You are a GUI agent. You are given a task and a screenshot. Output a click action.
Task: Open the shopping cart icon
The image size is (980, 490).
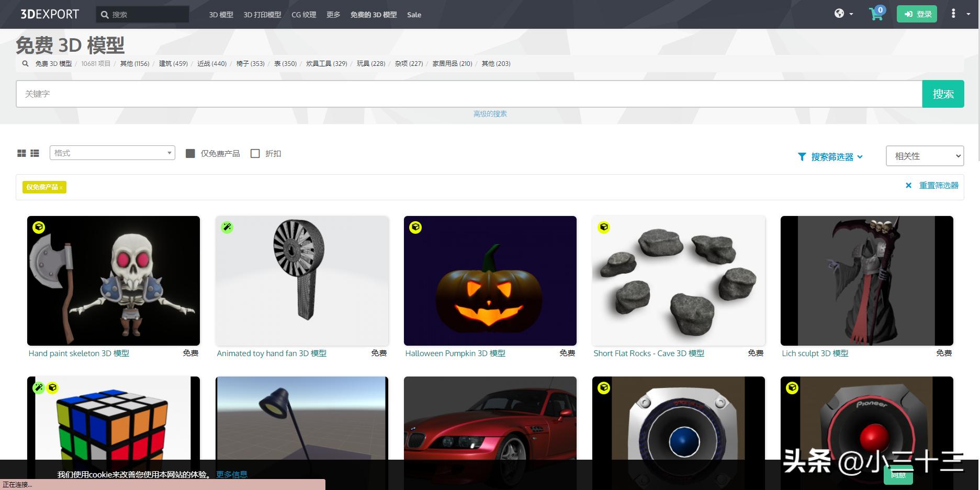(x=876, y=14)
